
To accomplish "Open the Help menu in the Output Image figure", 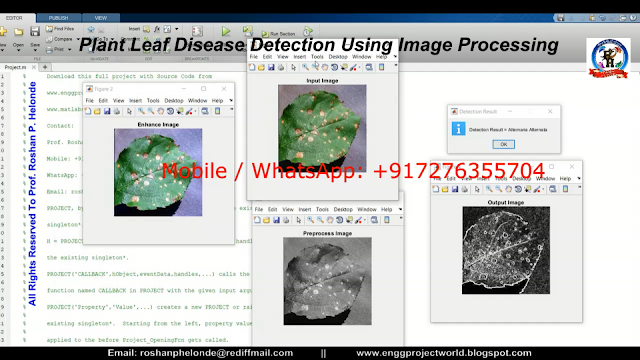I will 565,178.
